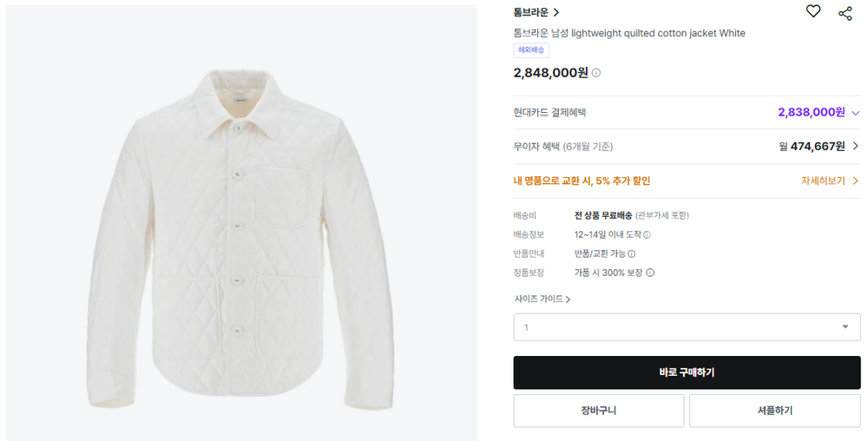This screenshot has width=868, height=441.
Task: Click info icon beside 12~14일 이내 도착
Action: pos(647,234)
